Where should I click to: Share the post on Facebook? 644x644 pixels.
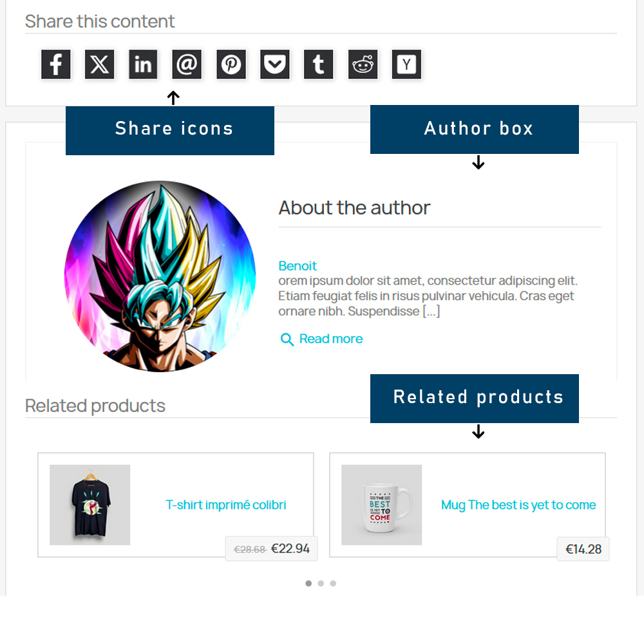coord(56,64)
